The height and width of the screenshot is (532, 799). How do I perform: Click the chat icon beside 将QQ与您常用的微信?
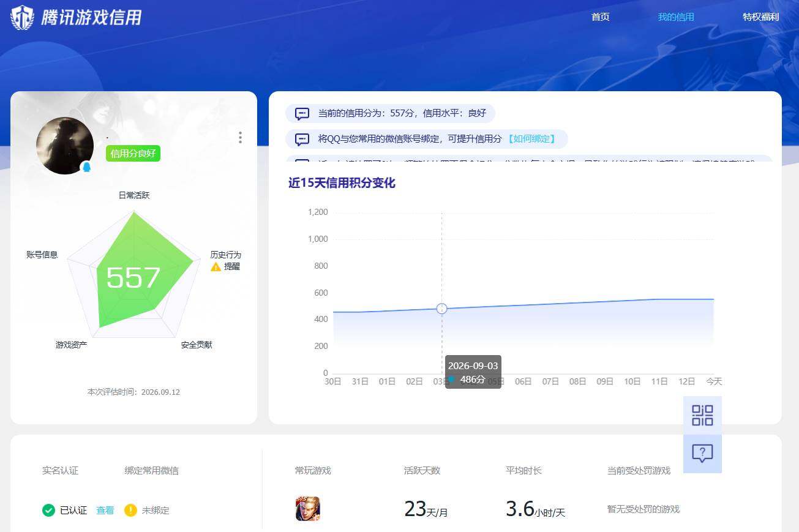[302, 139]
